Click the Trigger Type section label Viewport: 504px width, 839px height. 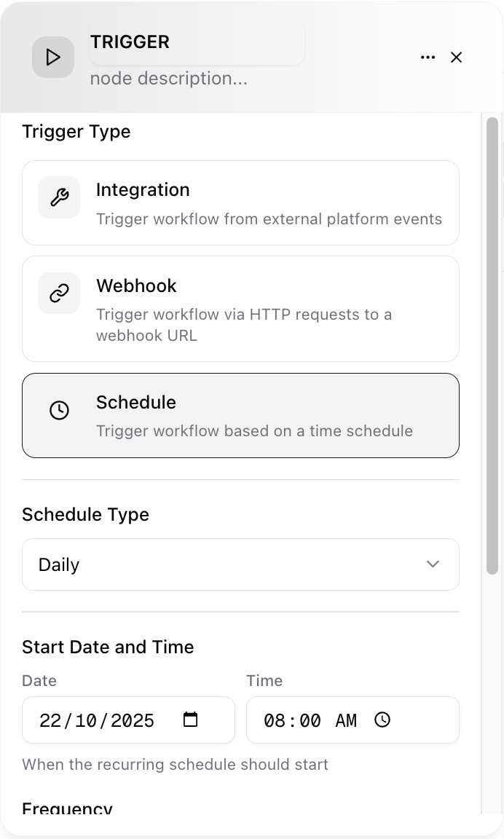(76, 132)
